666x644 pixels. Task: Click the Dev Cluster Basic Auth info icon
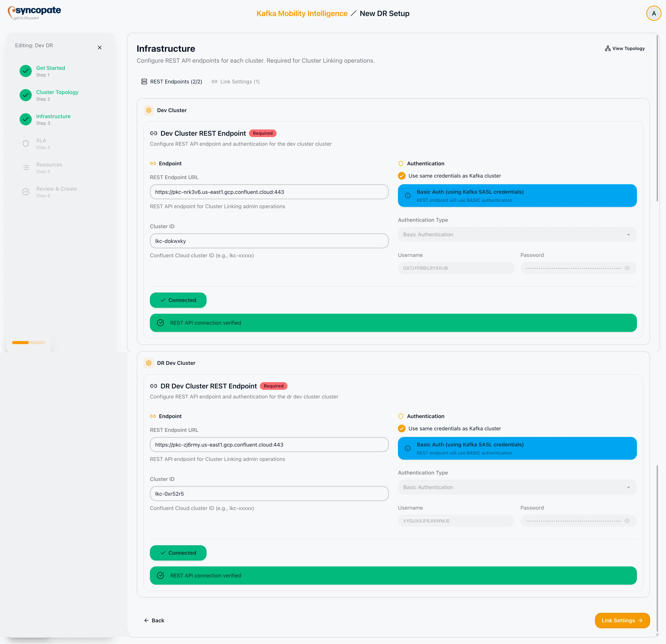(x=408, y=196)
